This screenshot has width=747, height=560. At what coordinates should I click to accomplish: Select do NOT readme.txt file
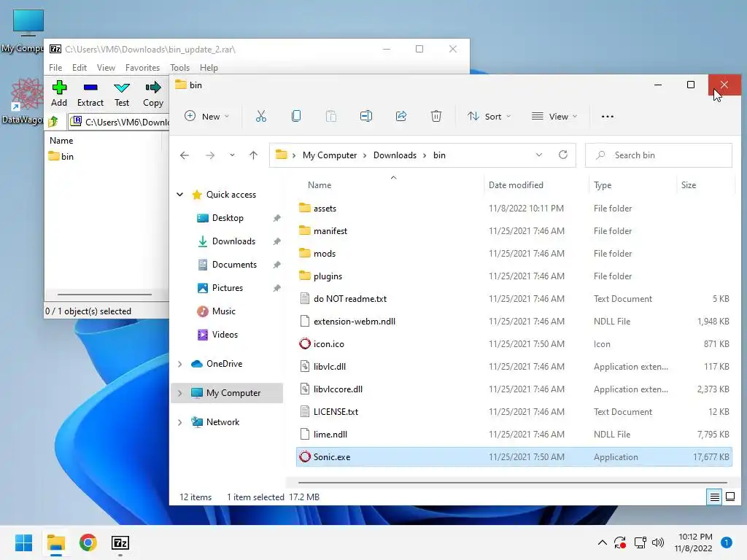(x=514, y=298)
